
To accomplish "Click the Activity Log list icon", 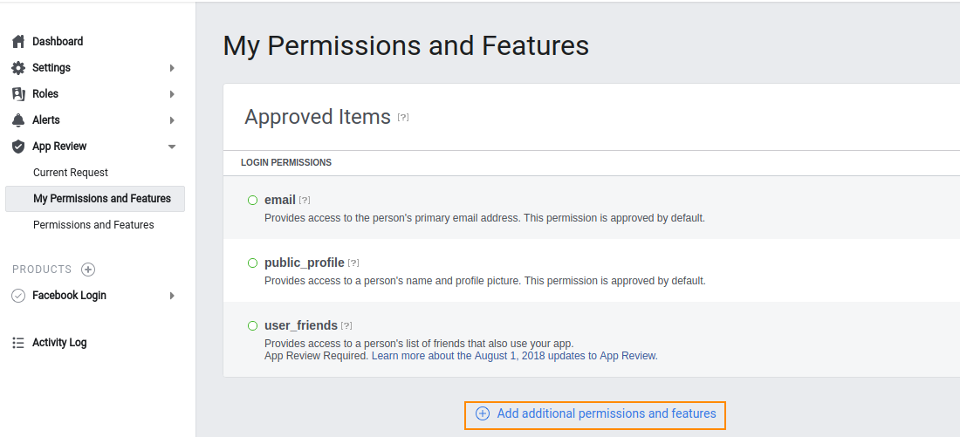I will (x=18, y=343).
